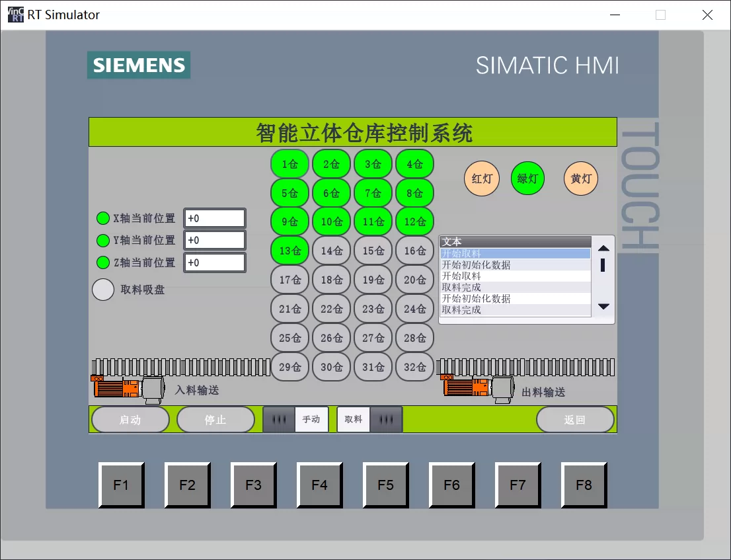
Task: Select warehouse slot 14仓
Action: click(332, 251)
